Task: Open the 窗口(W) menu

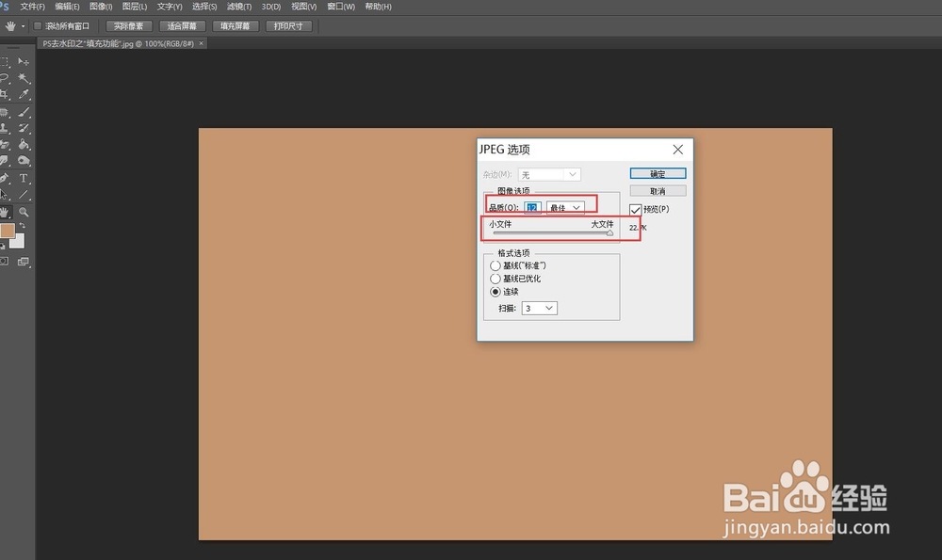Action: tap(341, 7)
